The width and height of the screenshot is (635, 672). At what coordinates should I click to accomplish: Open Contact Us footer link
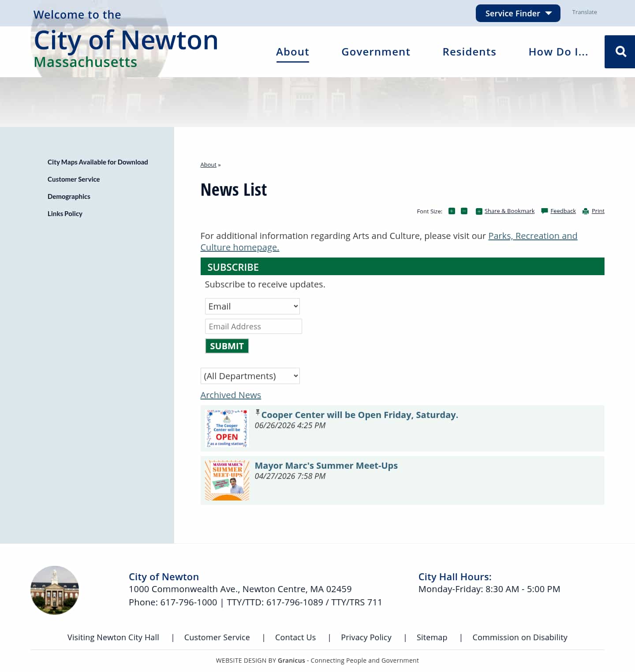(x=295, y=638)
